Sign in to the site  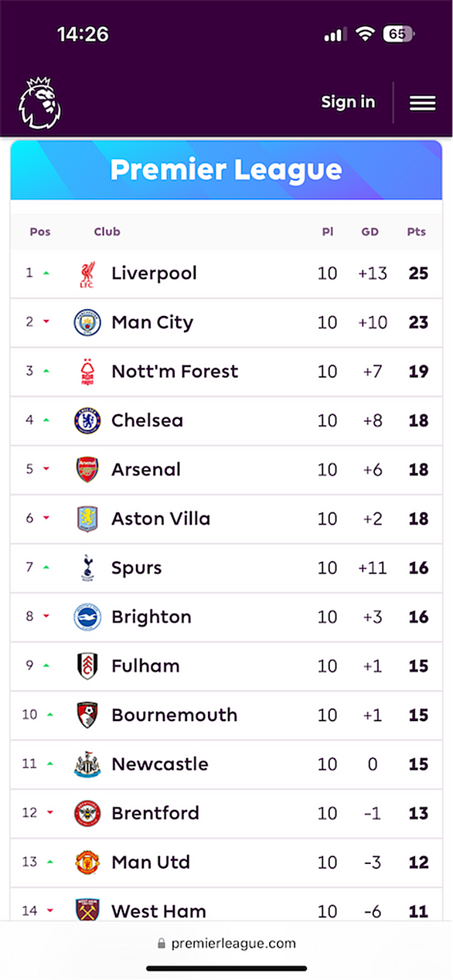coord(348,102)
